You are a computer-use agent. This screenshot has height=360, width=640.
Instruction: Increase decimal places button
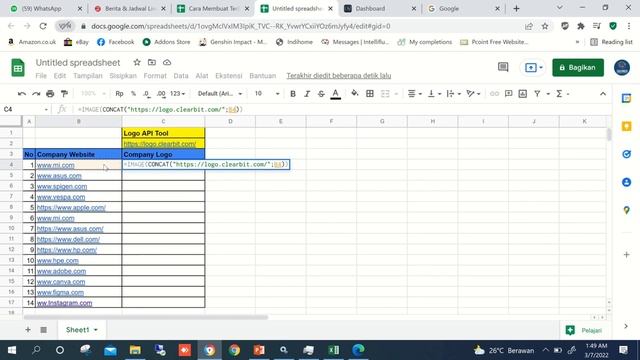pos(161,94)
